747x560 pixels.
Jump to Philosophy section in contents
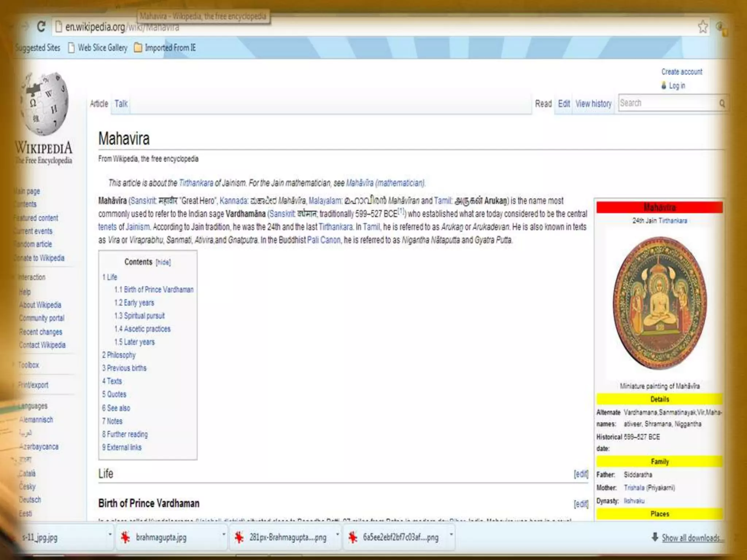(119, 355)
